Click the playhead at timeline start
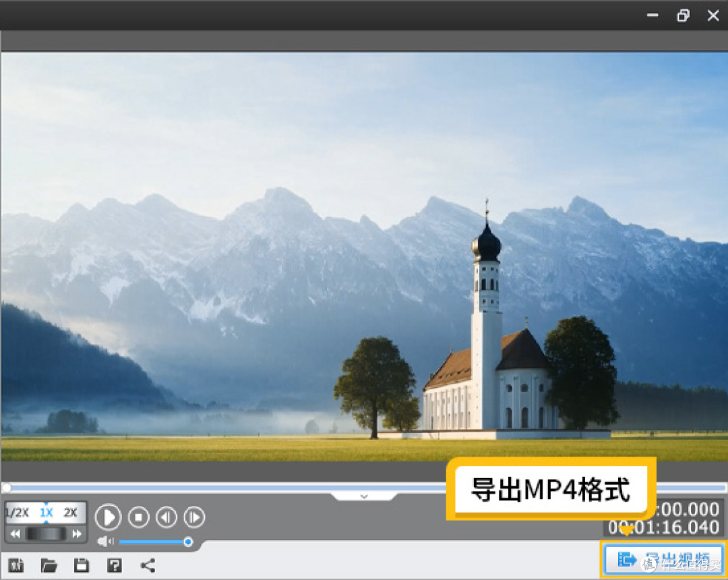 click(x=7, y=488)
